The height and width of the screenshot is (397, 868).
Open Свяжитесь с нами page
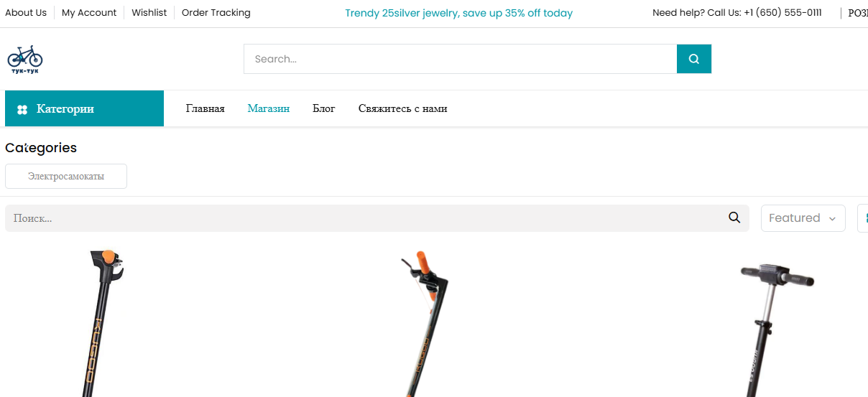[402, 108]
